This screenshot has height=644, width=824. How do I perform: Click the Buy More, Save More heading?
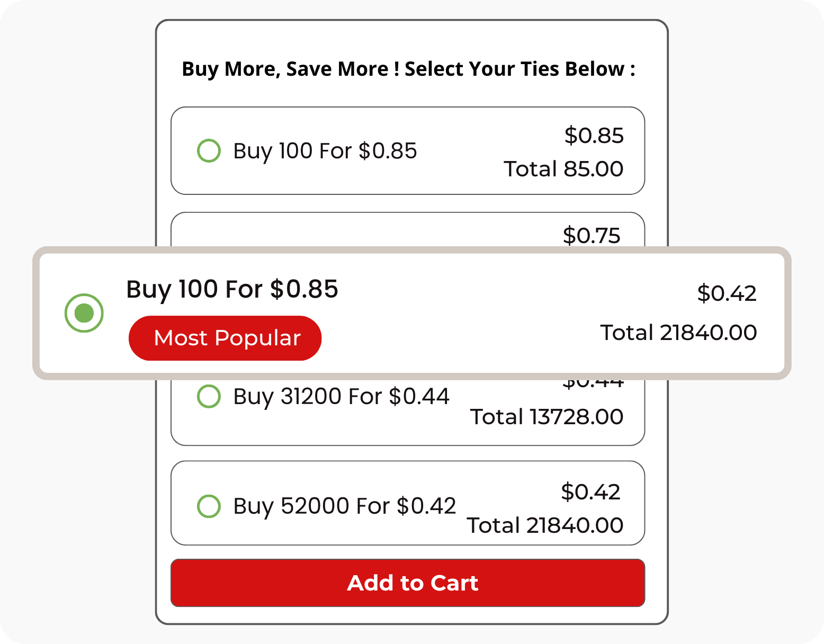408,69
